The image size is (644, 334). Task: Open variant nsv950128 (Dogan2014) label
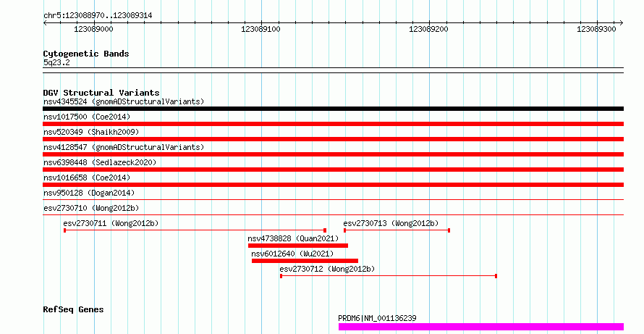click(89, 193)
